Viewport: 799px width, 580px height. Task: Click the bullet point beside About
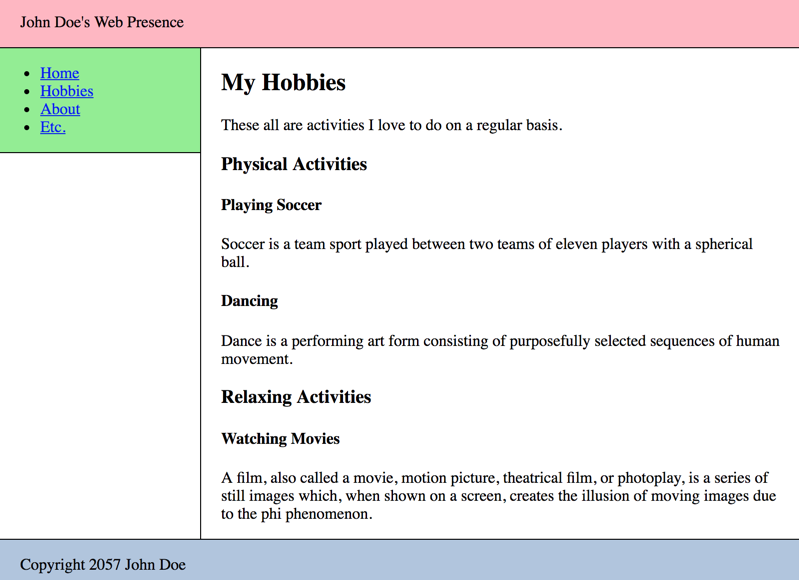click(x=27, y=110)
